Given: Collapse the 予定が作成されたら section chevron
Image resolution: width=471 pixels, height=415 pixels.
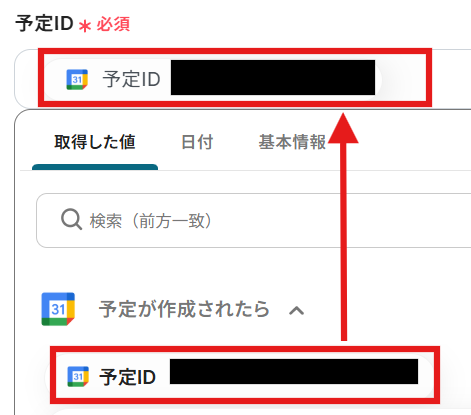Looking at the screenshot, I should tap(296, 311).
